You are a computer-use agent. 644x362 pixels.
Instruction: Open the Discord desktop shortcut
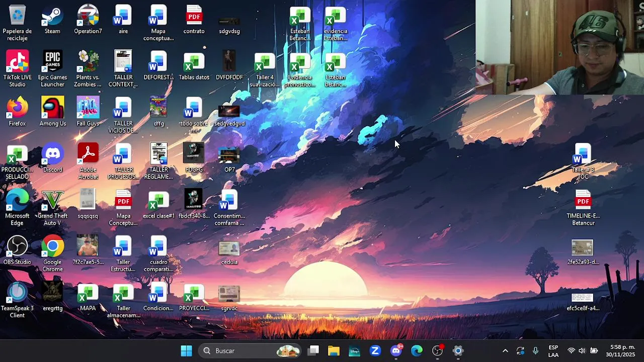click(52, 158)
